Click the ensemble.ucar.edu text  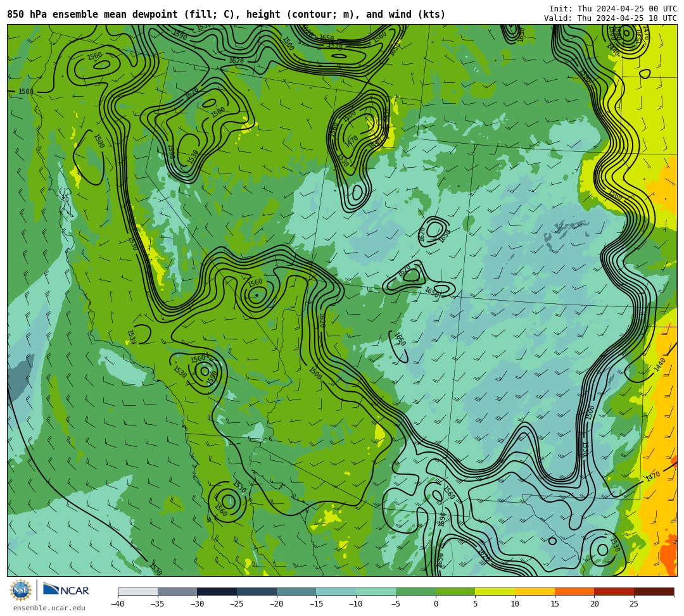[x=49, y=608]
